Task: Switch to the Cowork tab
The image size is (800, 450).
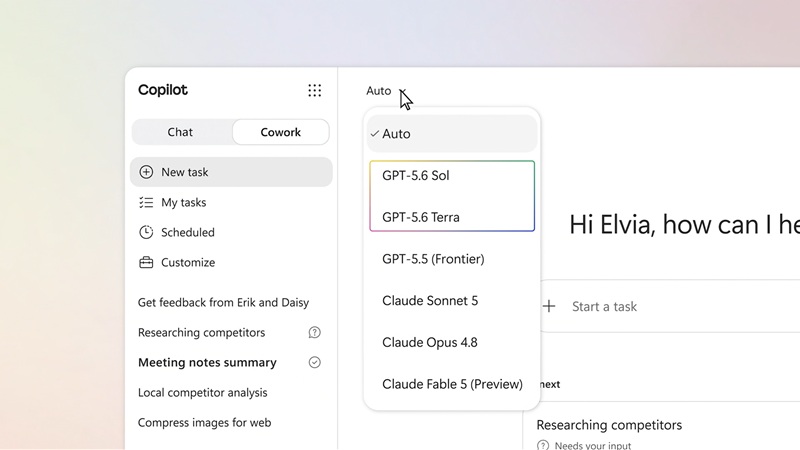Action: (281, 132)
